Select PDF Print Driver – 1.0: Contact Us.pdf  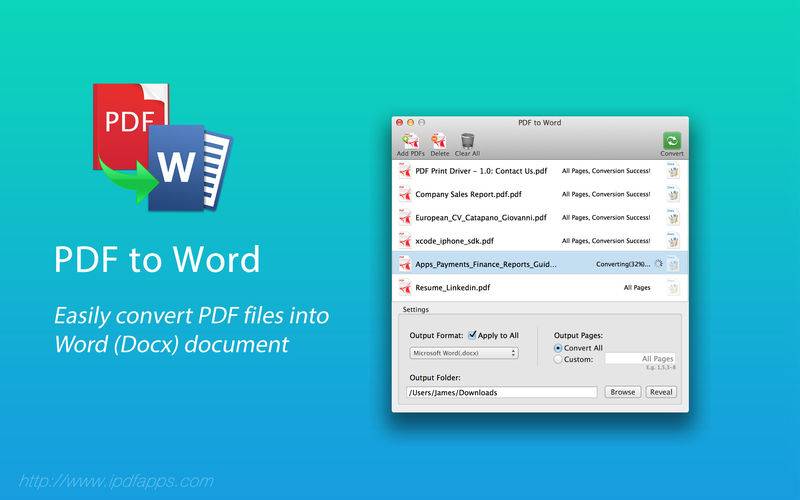(x=481, y=171)
